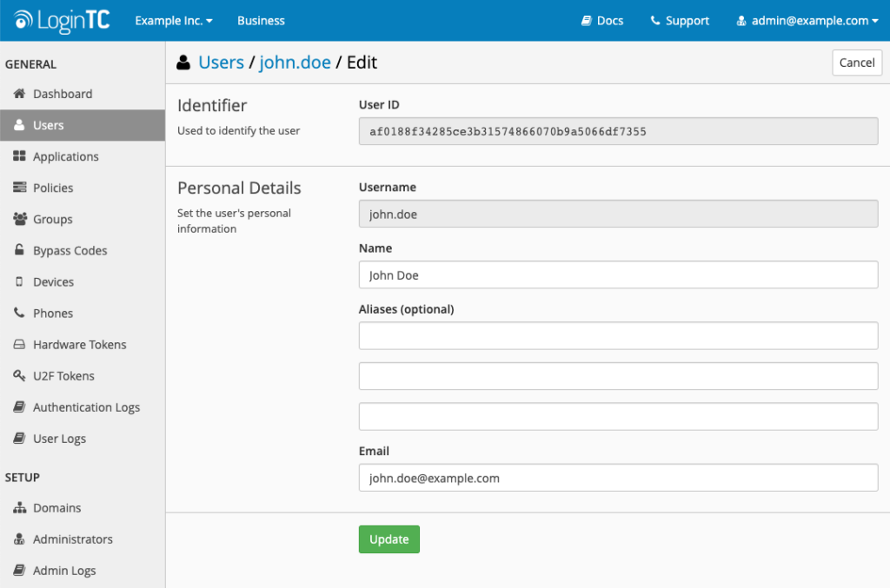890x588 pixels.
Task: Click the admin account avatar icon
Action: tap(741, 21)
